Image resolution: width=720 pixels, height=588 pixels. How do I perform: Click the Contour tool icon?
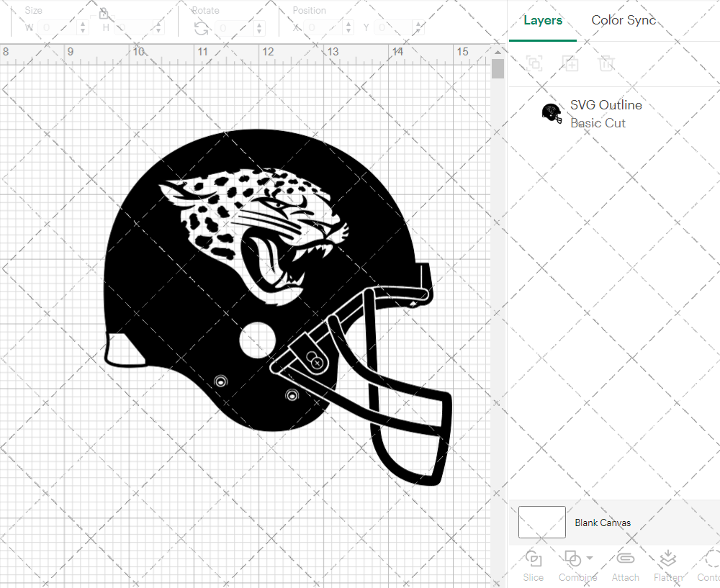712,559
